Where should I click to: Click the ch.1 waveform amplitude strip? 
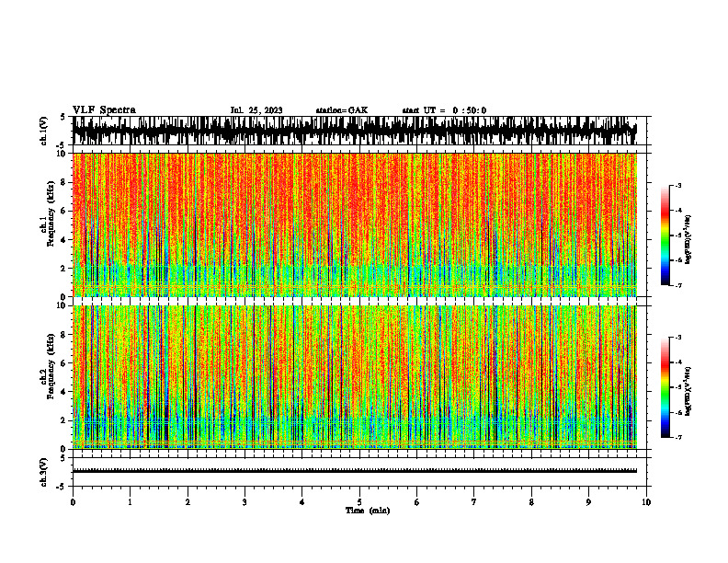pyautogui.click(x=355, y=131)
